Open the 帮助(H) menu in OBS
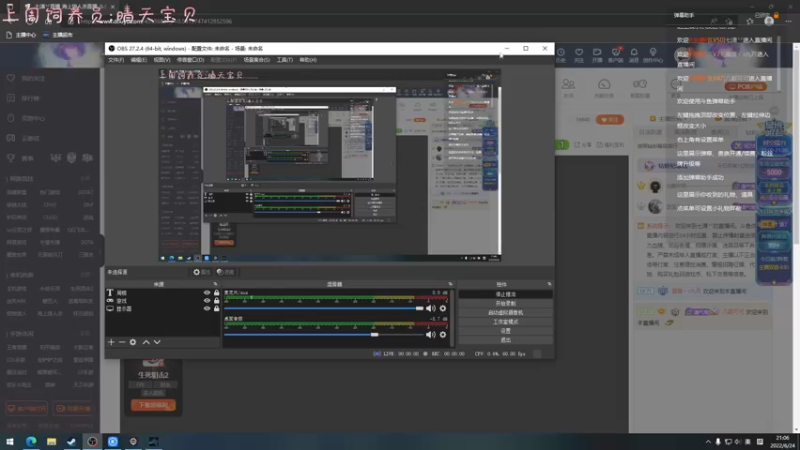This screenshot has width=800, height=450. pyautogui.click(x=308, y=60)
